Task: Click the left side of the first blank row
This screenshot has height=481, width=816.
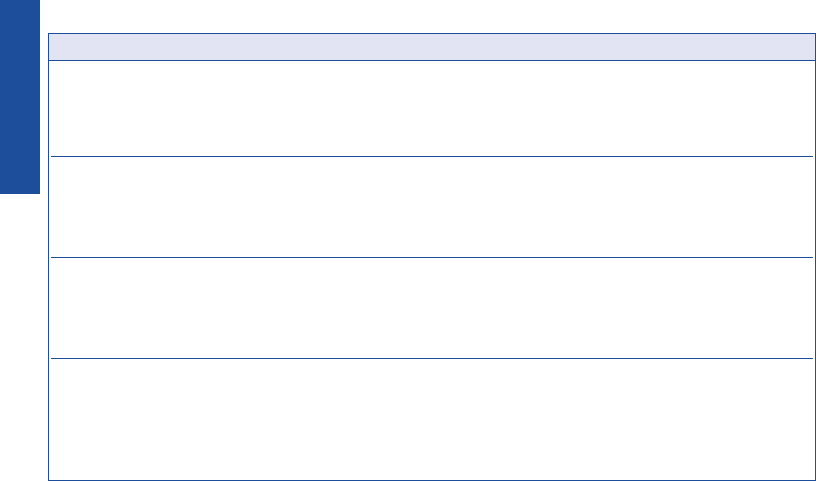Action: coord(90,108)
